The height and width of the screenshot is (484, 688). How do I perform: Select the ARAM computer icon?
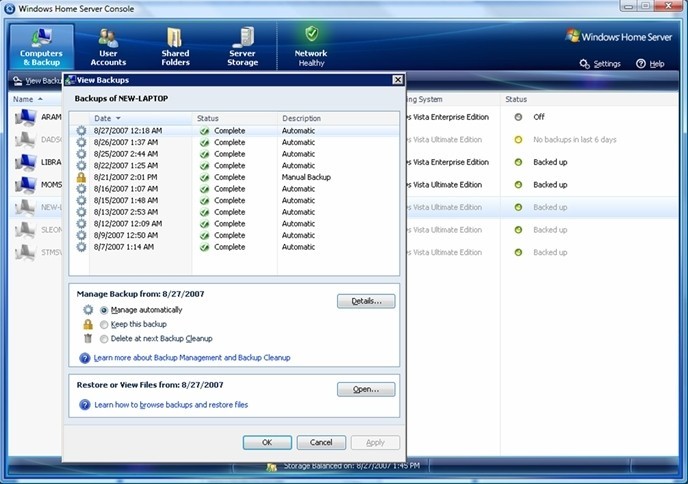(25, 117)
